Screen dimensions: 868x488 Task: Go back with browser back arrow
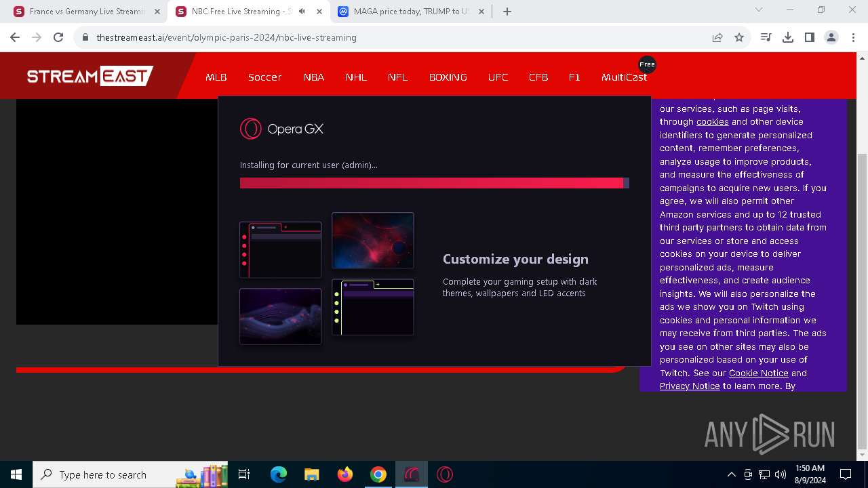tap(15, 37)
